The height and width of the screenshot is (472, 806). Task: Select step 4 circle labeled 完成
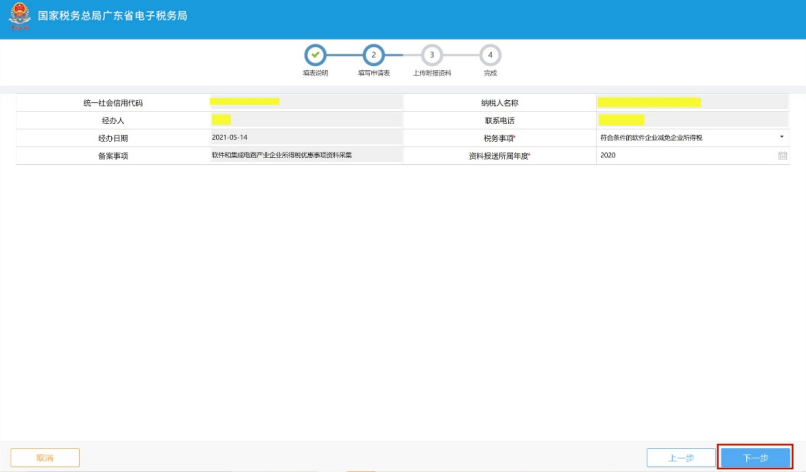[490, 55]
